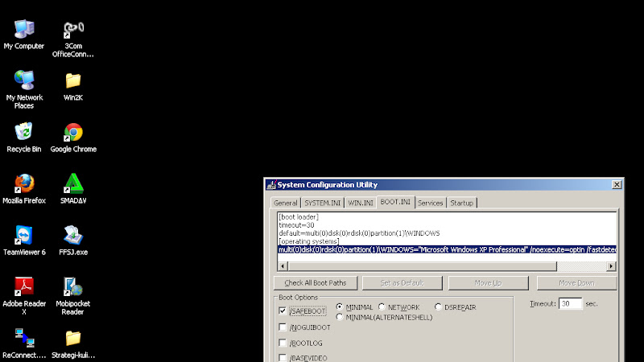Select the Adobe Reader X shortcut
The height and width of the screenshot is (362, 644).
point(24,286)
